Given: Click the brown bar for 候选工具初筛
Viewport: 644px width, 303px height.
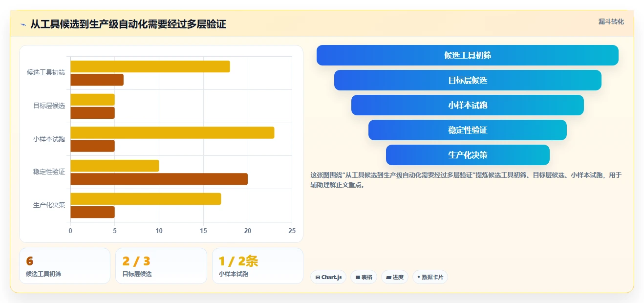Looking at the screenshot, I should click(x=97, y=80).
